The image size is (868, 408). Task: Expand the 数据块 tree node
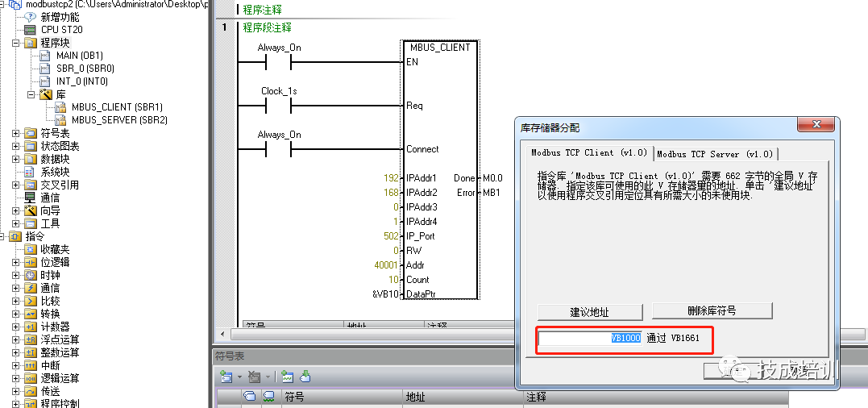[15, 160]
